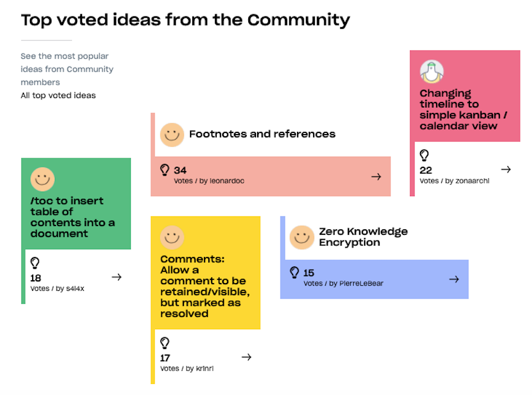This screenshot has width=532, height=395.
Task: Open the Footnotes and references idea title
Action: (x=262, y=134)
